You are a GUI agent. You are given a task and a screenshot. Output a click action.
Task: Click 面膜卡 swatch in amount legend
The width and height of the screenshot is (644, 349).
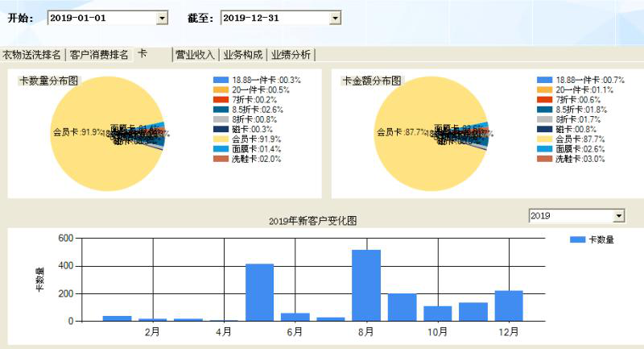(545, 149)
